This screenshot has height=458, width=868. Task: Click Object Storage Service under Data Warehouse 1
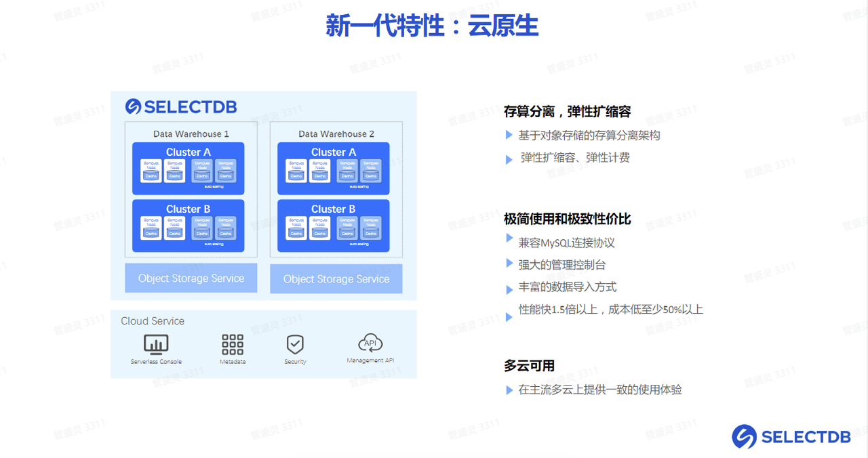(x=191, y=278)
